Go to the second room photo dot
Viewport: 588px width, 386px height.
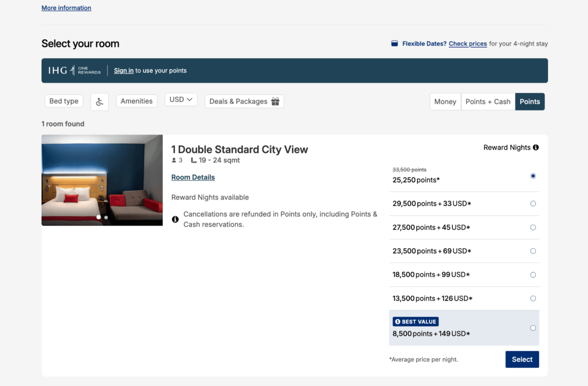[x=106, y=217]
